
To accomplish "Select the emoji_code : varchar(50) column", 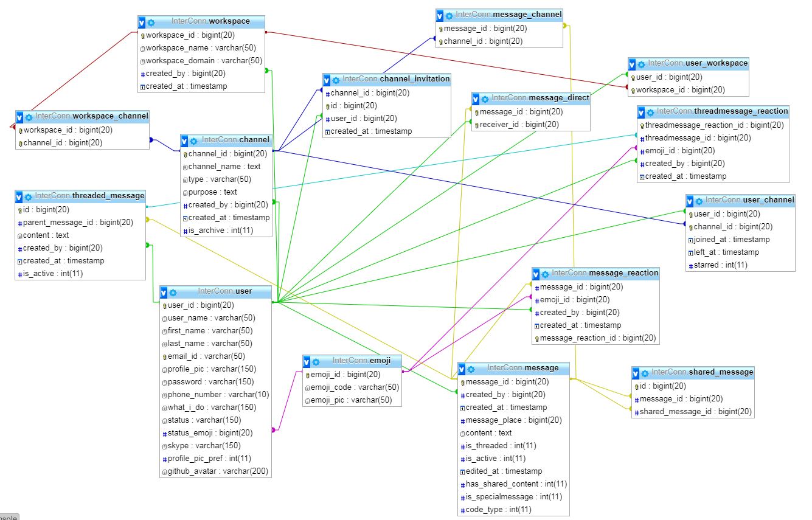I will coord(353,387).
